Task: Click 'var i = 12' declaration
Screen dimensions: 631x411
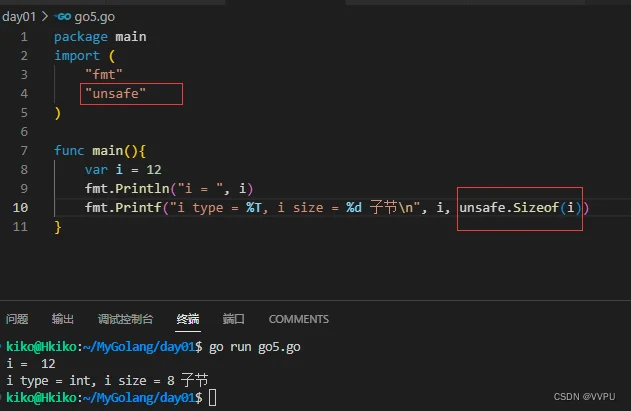Action: point(123,169)
